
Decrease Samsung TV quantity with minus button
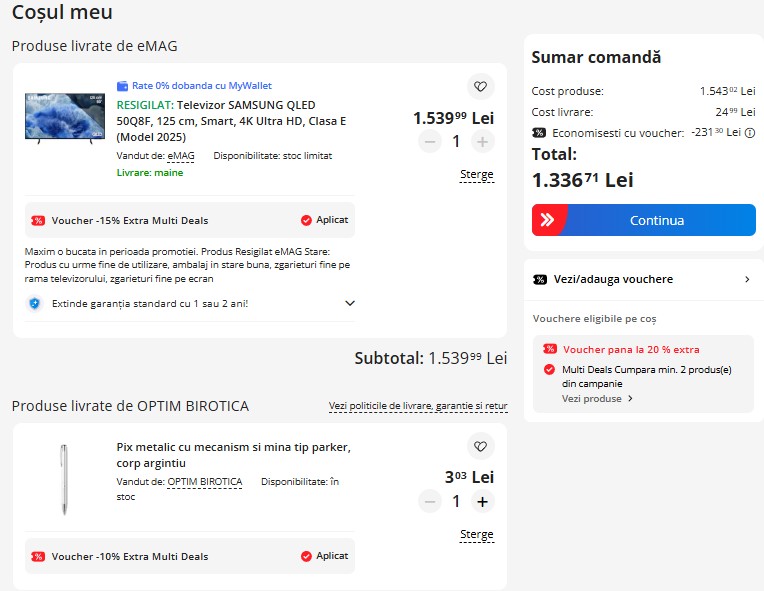[430, 142]
